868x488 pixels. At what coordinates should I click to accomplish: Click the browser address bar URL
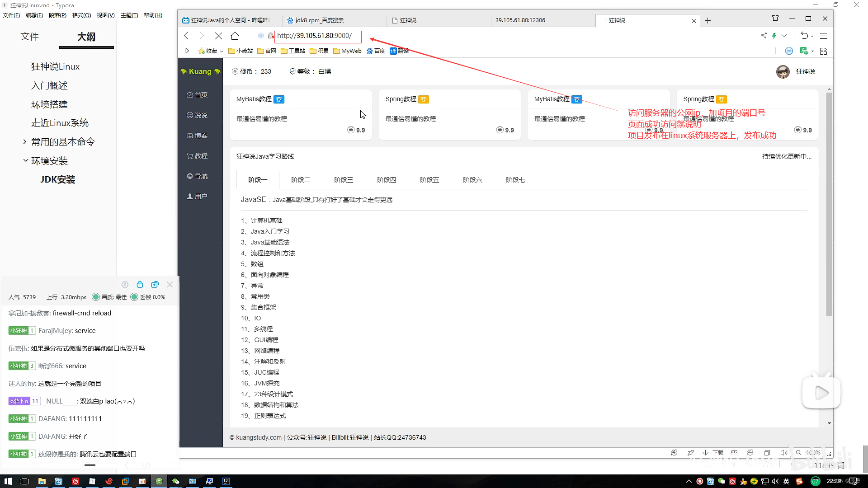tap(314, 36)
